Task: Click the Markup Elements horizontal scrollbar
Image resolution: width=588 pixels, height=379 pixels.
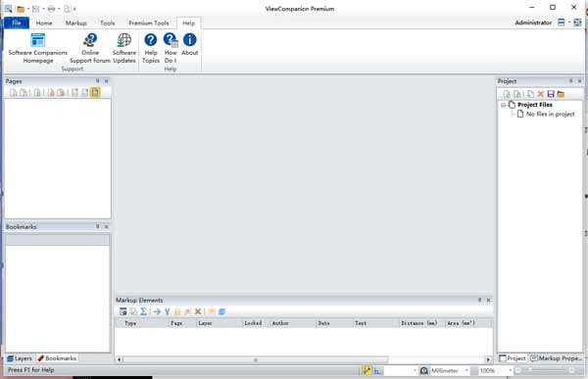Action: point(256,359)
